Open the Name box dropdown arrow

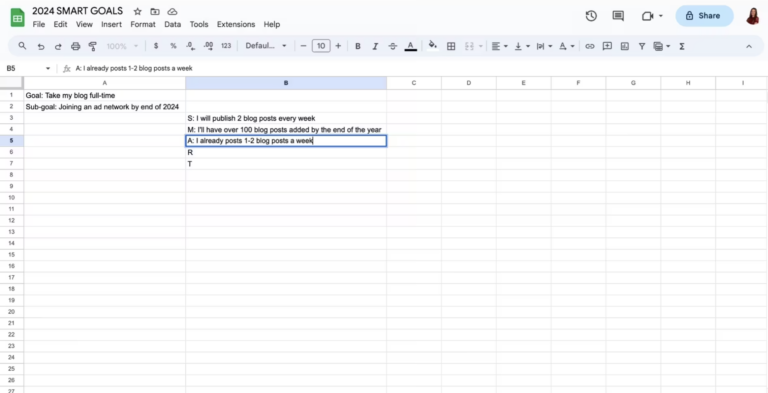click(x=48, y=69)
